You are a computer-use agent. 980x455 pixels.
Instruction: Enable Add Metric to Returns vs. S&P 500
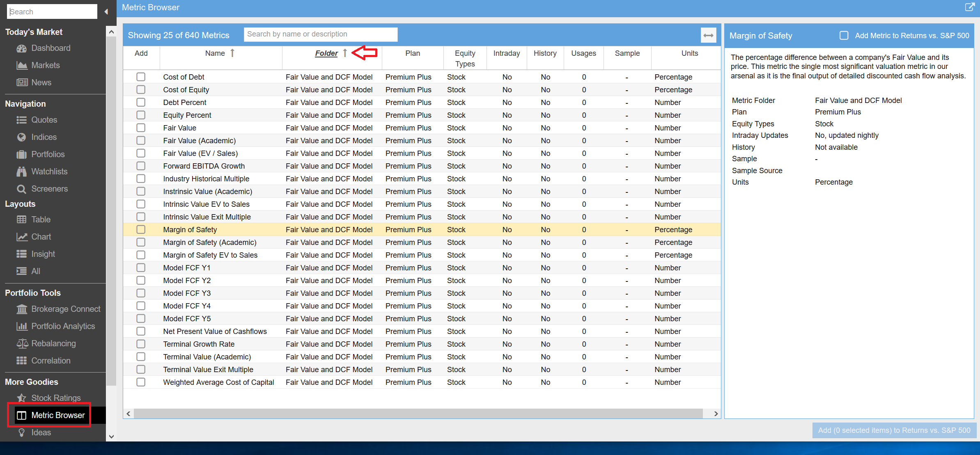click(844, 36)
